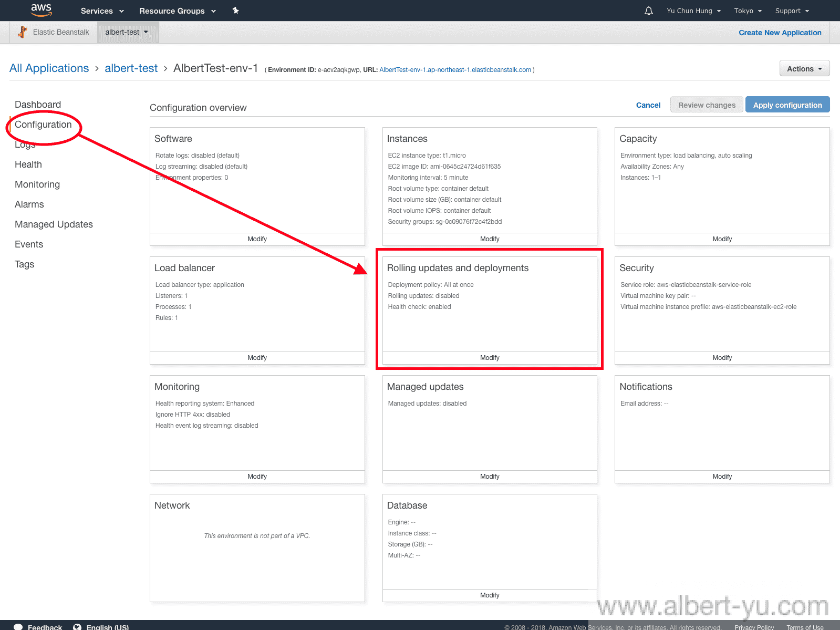Go to the All Applications breadcrumb

(49, 68)
